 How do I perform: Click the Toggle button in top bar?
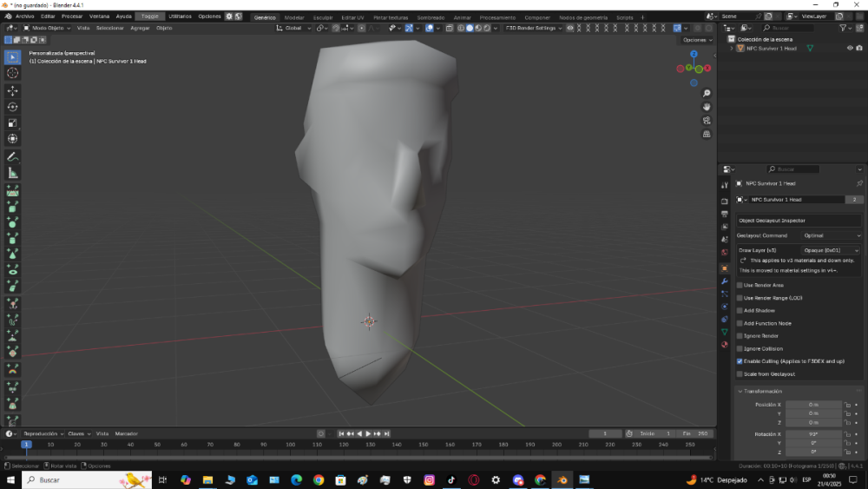150,17
